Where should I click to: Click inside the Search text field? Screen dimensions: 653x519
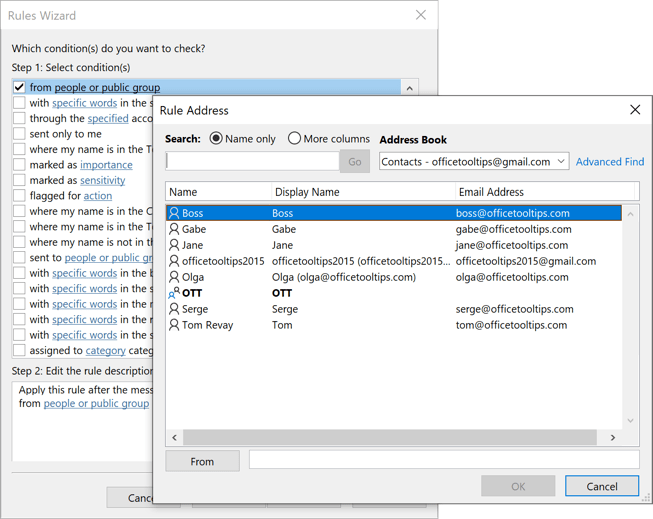(x=252, y=161)
